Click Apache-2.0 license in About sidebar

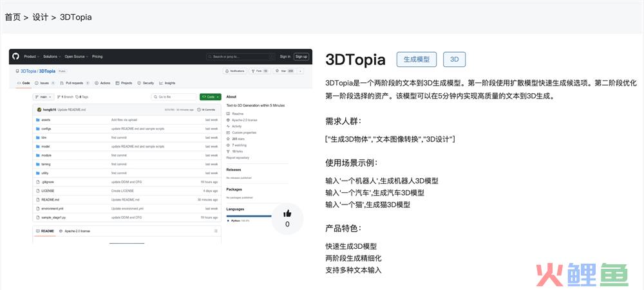(242, 120)
